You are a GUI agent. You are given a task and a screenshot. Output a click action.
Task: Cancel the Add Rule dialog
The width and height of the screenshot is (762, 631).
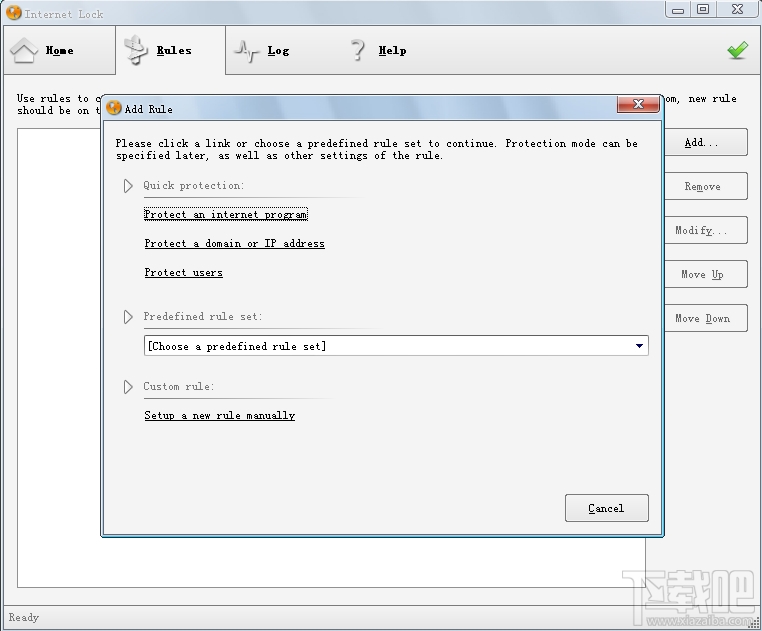(x=606, y=508)
